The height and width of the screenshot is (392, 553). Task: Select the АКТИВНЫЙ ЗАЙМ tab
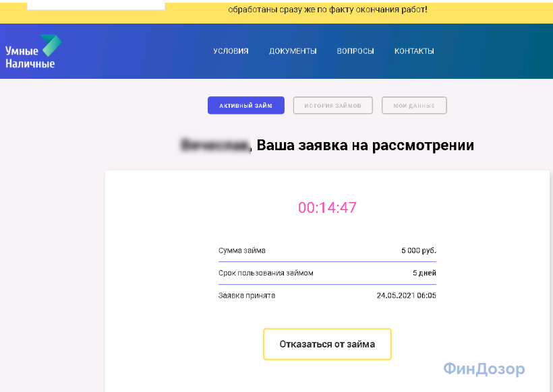pyautogui.click(x=245, y=106)
